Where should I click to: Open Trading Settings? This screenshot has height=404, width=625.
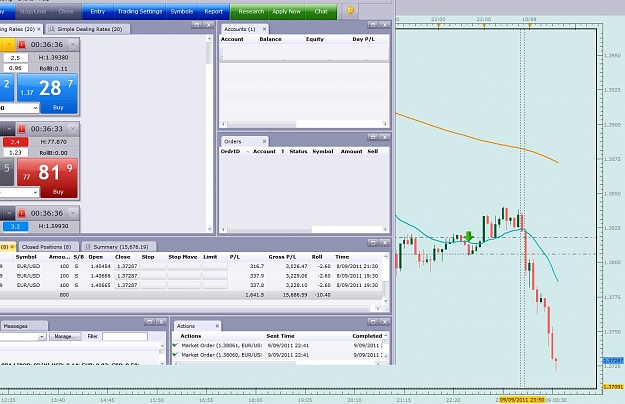(140, 11)
